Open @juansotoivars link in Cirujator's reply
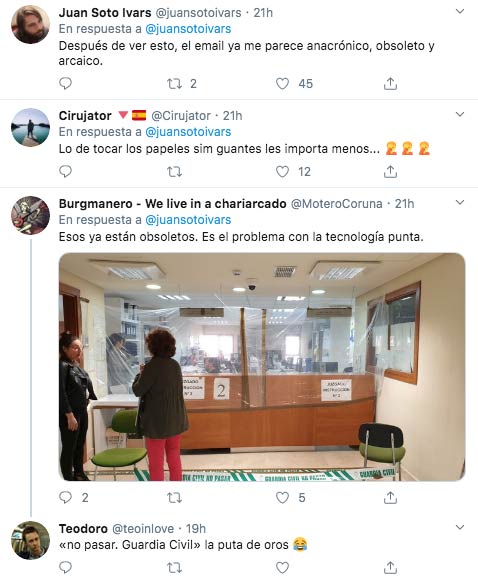The width and height of the screenshot is (478, 581). click(188, 132)
